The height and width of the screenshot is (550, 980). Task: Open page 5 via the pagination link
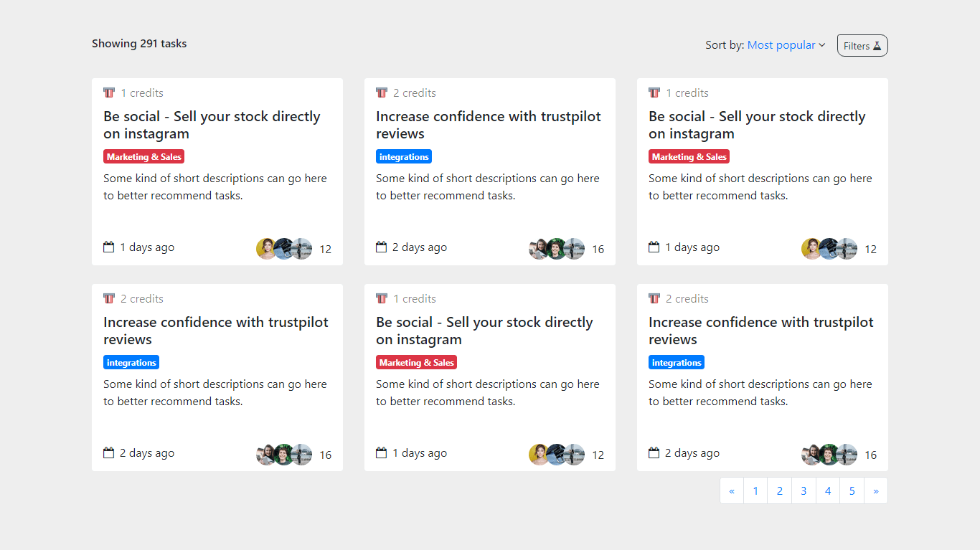852,490
